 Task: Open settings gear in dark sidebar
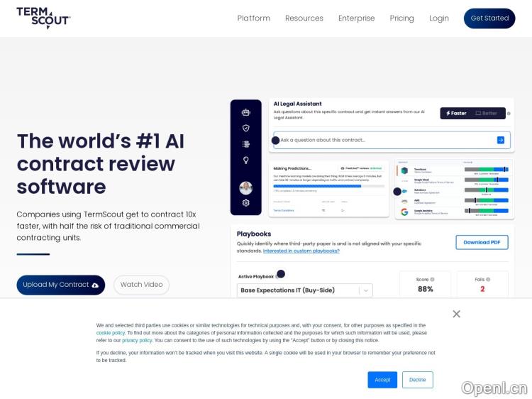tap(246, 202)
